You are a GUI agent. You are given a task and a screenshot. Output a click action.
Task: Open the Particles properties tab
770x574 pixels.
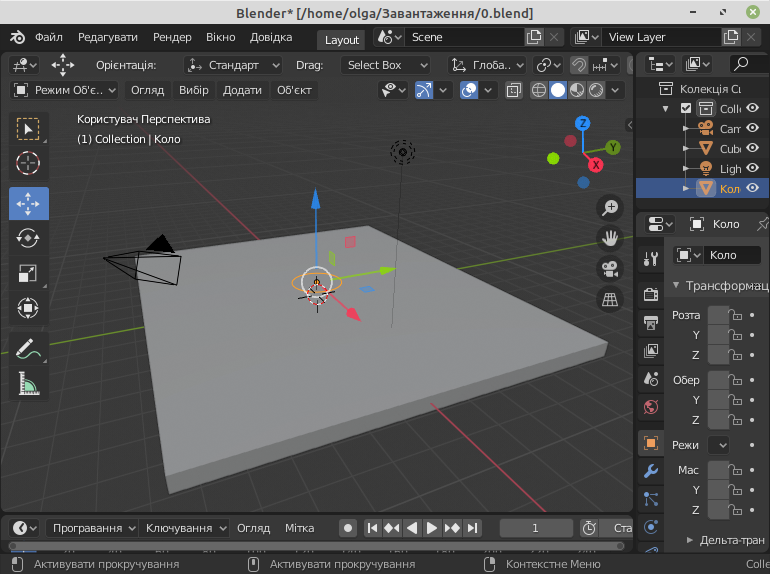pyautogui.click(x=651, y=499)
